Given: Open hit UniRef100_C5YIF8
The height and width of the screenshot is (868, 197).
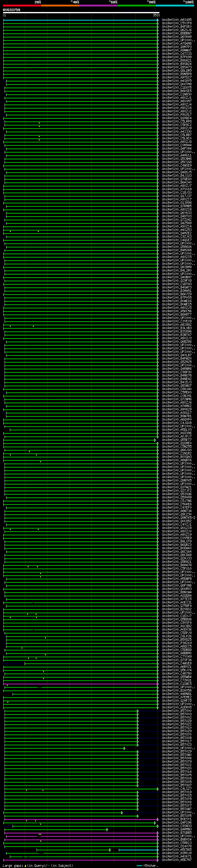Looking at the screenshot, I should (177, 23).
